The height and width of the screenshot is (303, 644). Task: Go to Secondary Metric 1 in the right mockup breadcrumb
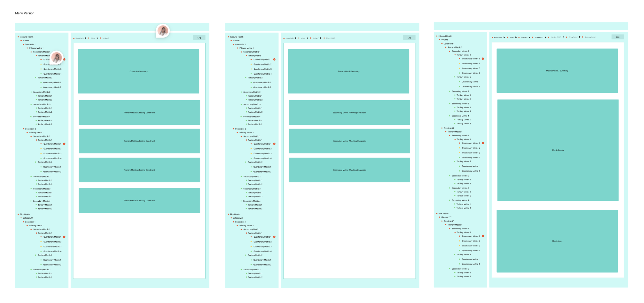tap(556, 37)
